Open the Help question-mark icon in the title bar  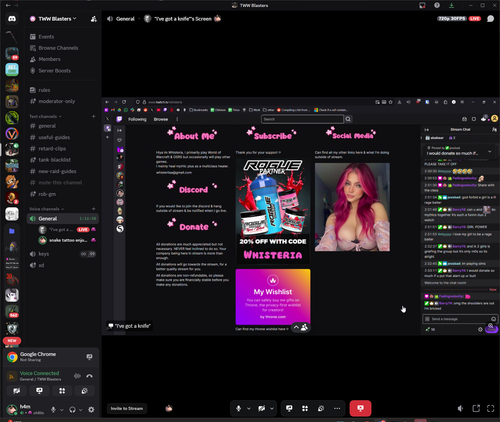tap(437, 5)
